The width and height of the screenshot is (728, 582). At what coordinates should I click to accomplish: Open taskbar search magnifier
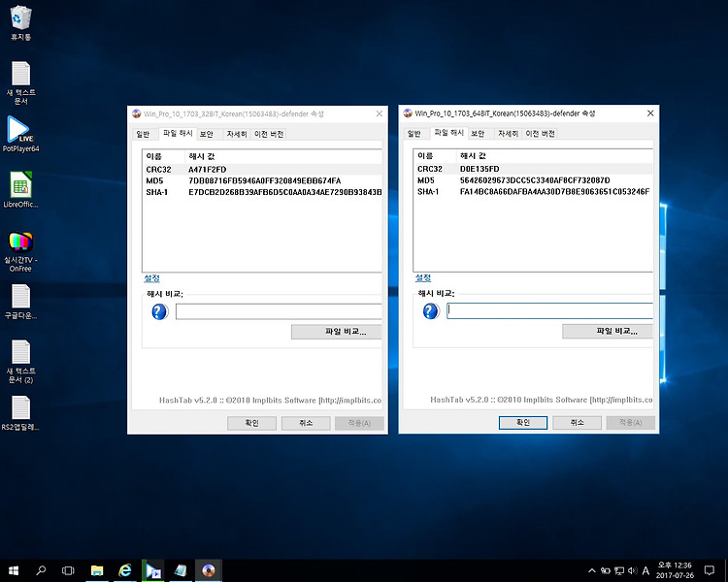point(41,570)
